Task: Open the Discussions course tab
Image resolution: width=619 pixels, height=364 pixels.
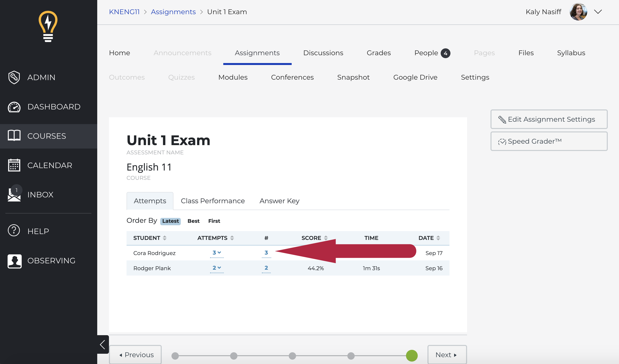Action: tap(323, 53)
